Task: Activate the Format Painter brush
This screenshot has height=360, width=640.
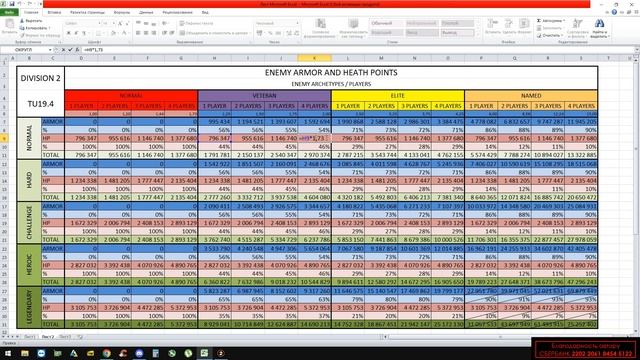Action: point(40,36)
